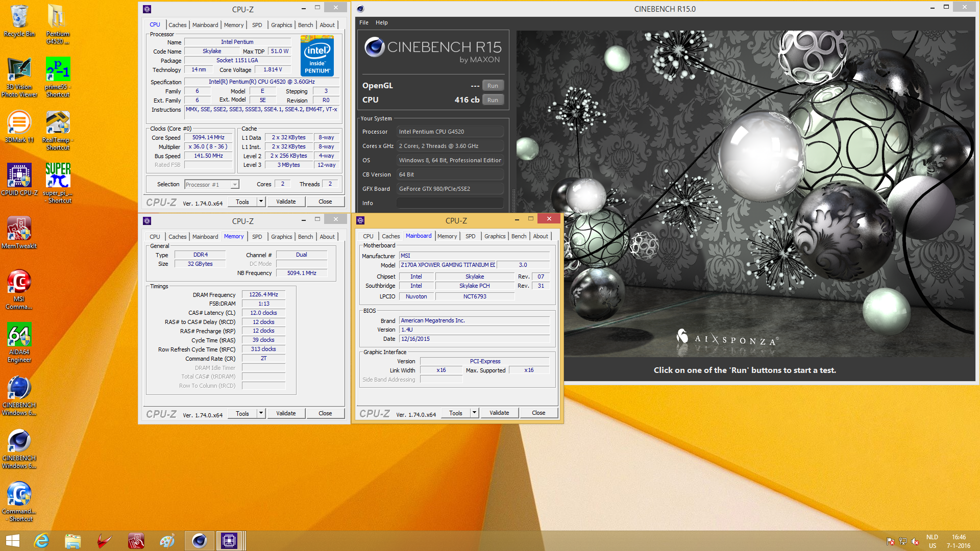Click the volume tray icon
980x551 pixels.
(x=915, y=541)
